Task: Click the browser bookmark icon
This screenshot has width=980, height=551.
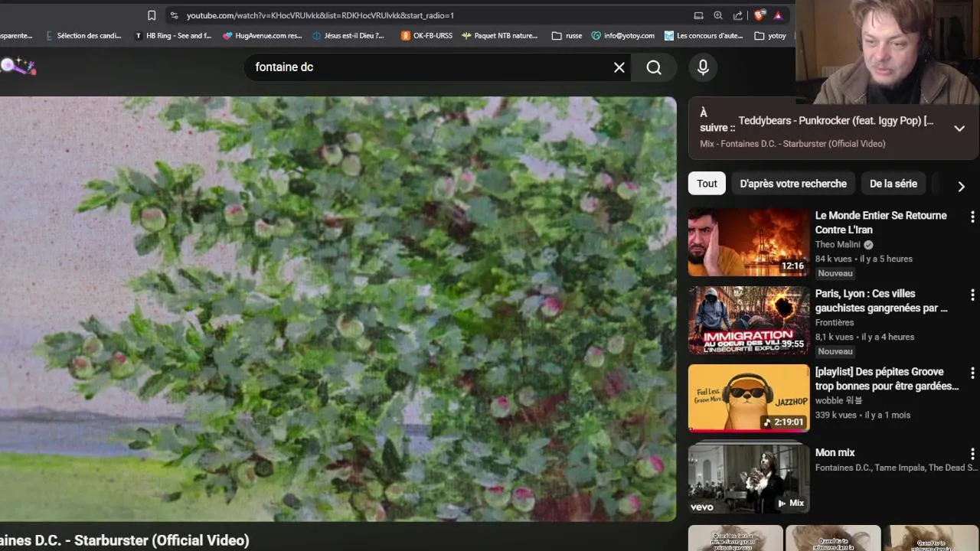Action: pyautogui.click(x=152, y=15)
